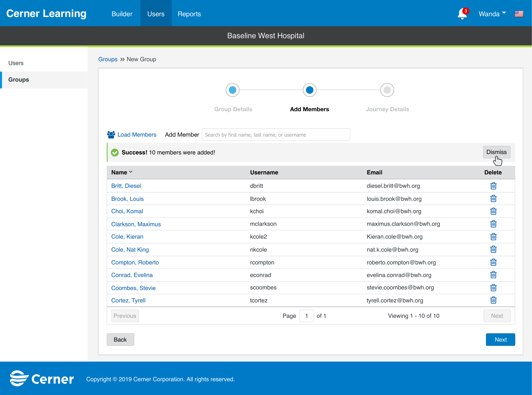
Task: Click the Add Member search field
Action: [x=276, y=135]
